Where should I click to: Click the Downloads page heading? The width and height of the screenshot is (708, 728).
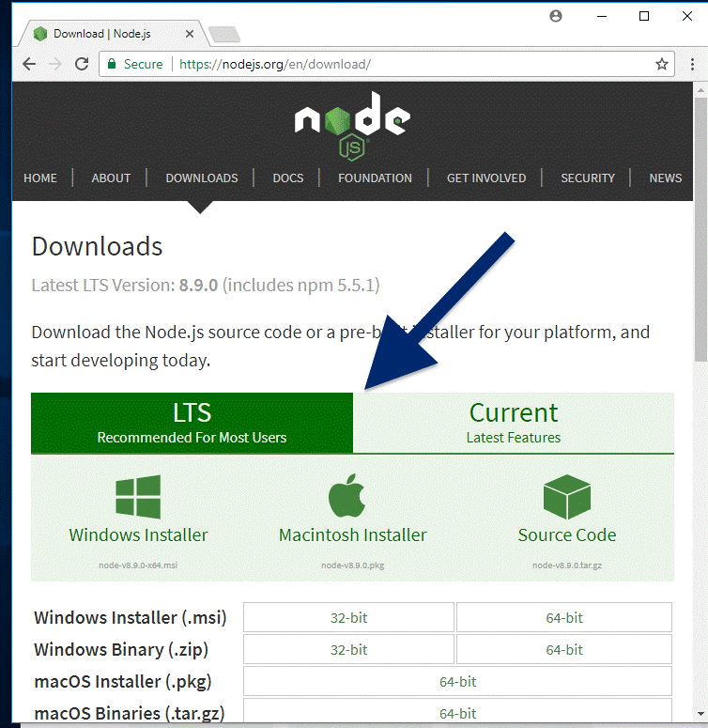[97, 246]
